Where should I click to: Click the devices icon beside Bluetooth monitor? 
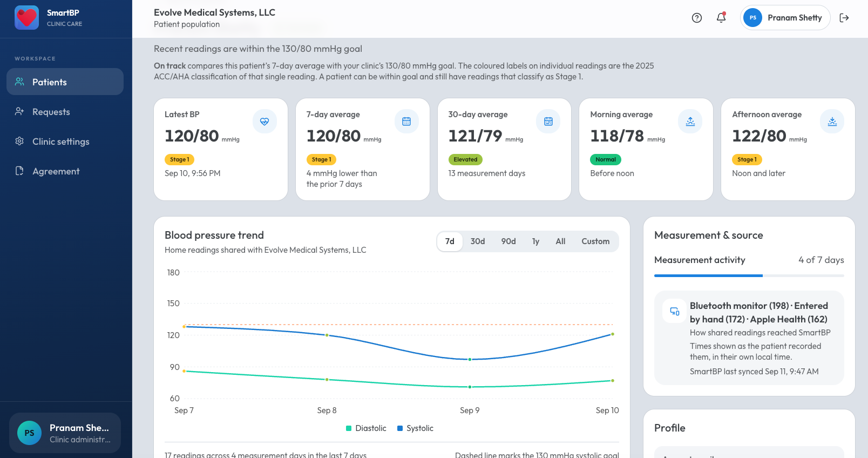pos(675,311)
